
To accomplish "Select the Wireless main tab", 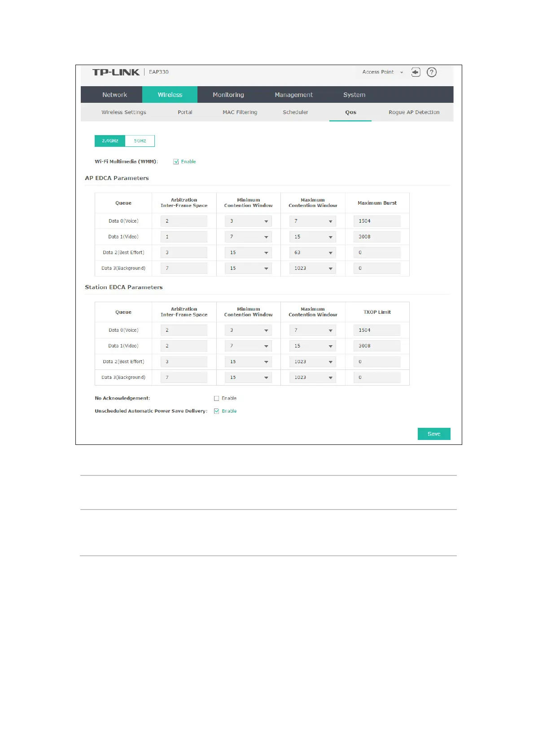I will tap(170, 95).
